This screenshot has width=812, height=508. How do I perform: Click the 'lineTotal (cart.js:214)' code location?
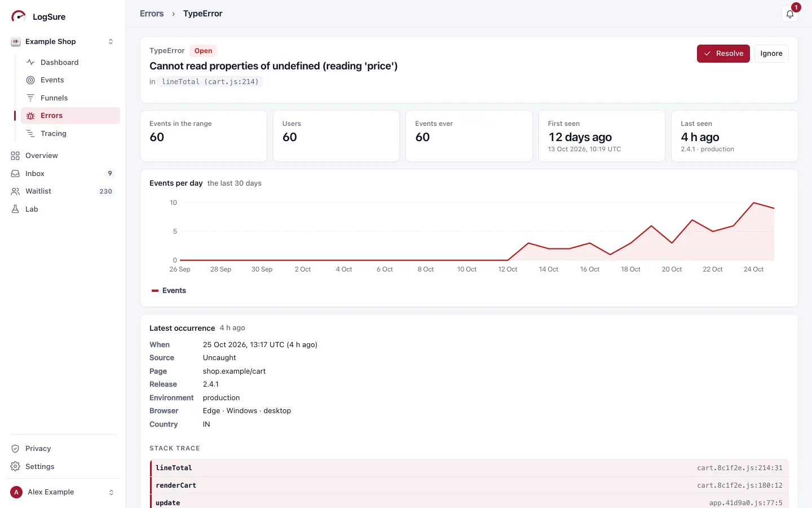coord(210,82)
